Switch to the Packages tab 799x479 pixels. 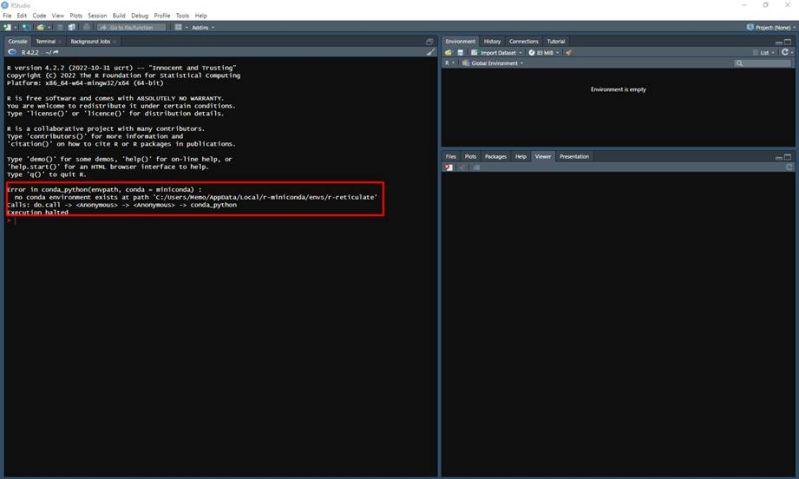(495, 156)
